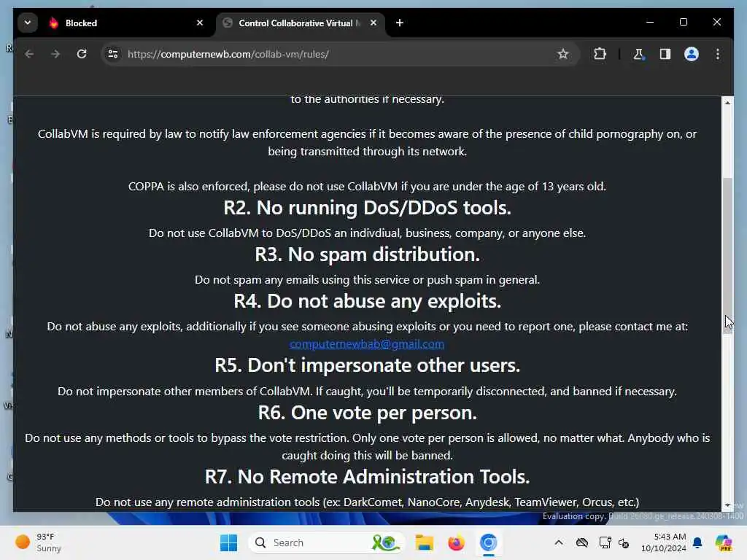Open the tab search dropdown arrow
The height and width of the screenshot is (560, 747).
pos(28,23)
